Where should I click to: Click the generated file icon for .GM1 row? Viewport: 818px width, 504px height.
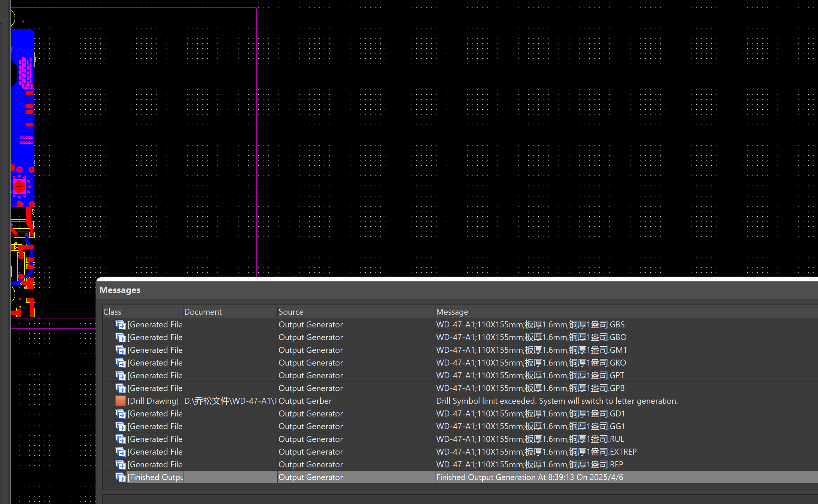click(x=121, y=350)
